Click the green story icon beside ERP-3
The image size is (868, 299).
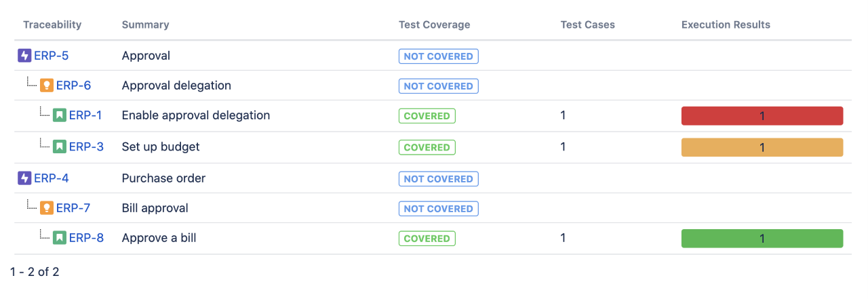60,146
